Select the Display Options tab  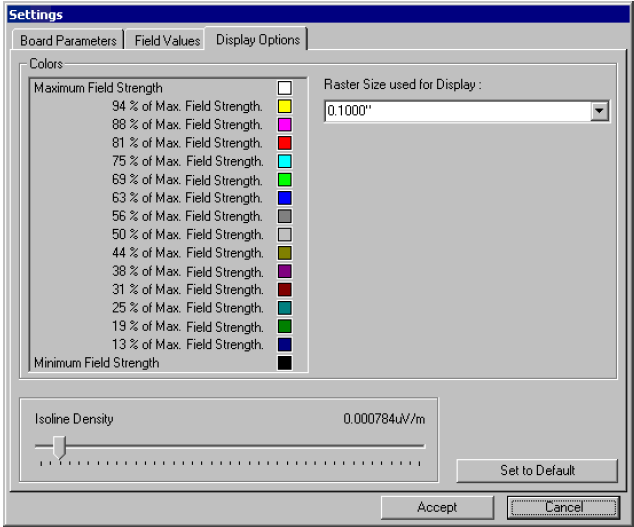pos(258,39)
